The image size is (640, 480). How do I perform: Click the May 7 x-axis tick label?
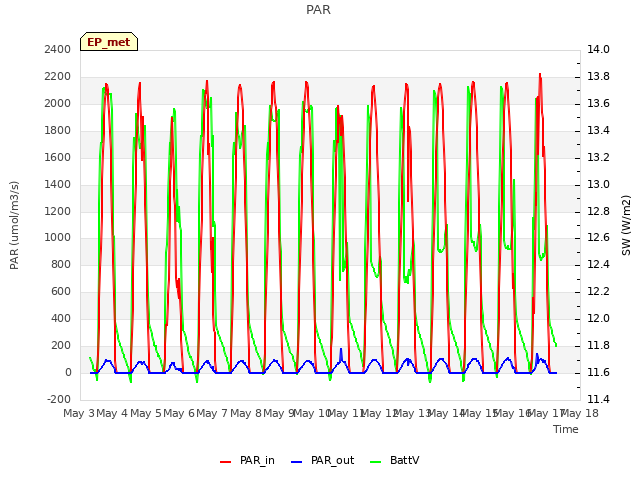click(x=212, y=413)
